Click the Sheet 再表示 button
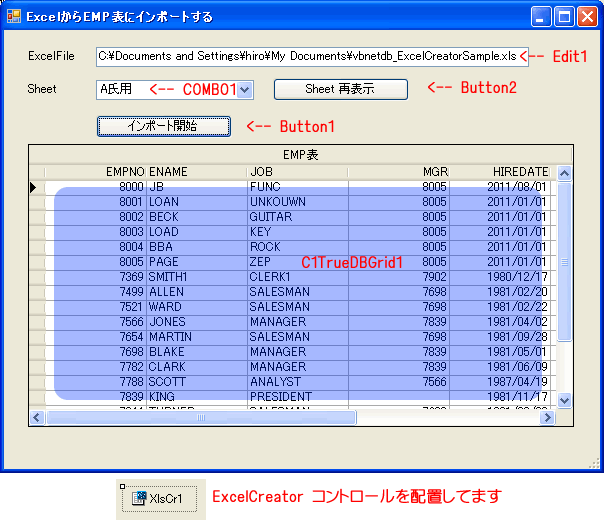This screenshot has width=604, height=520. pyautogui.click(x=340, y=89)
